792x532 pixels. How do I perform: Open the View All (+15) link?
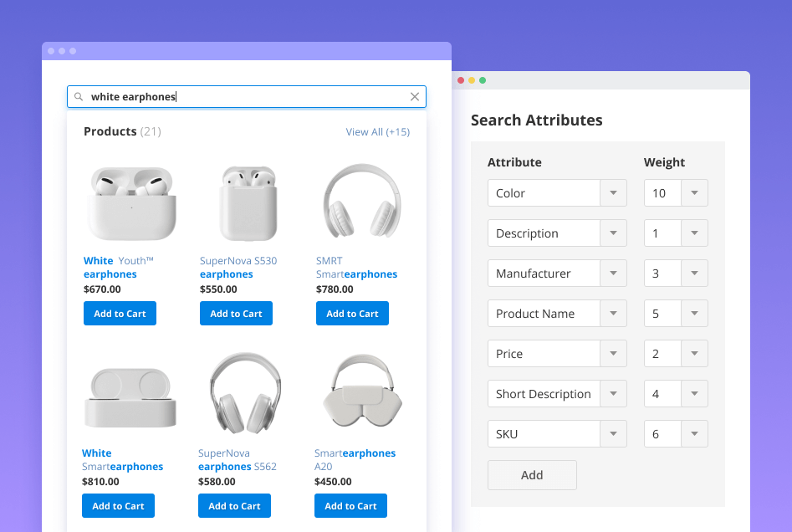(x=377, y=131)
